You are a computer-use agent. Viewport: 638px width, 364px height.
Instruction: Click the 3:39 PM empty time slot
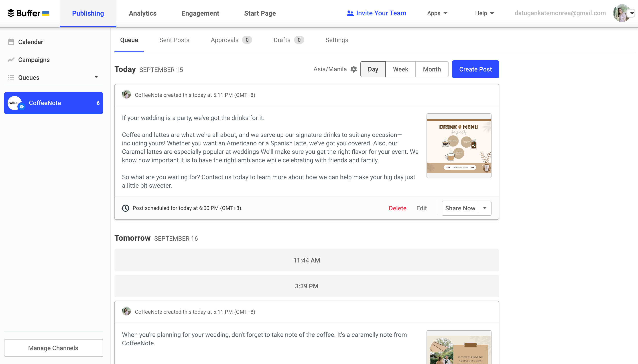pos(307,286)
